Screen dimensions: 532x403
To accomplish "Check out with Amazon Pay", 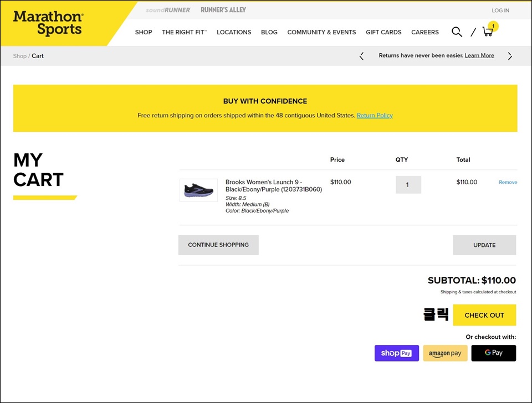I will pyautogui.click(x=445, y=353).
